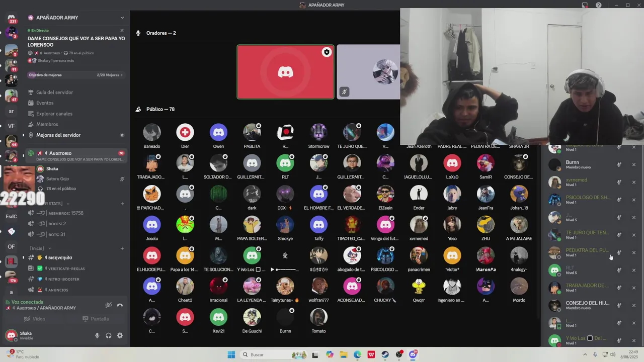
Task: Select the red Discord speaker tile
Action: pos(285,72)
